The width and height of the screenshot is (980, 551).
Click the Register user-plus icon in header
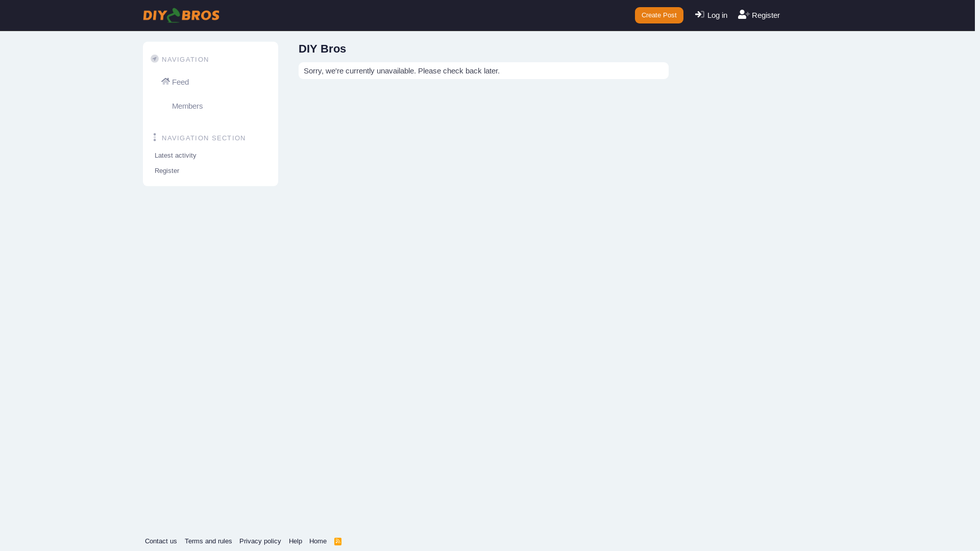click(744, 15)
